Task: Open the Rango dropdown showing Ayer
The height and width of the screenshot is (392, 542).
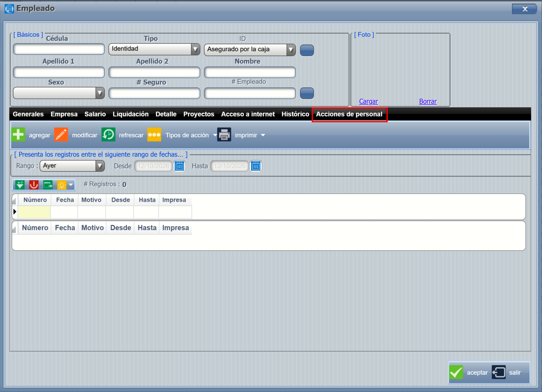Action: [x=100, y=166]
